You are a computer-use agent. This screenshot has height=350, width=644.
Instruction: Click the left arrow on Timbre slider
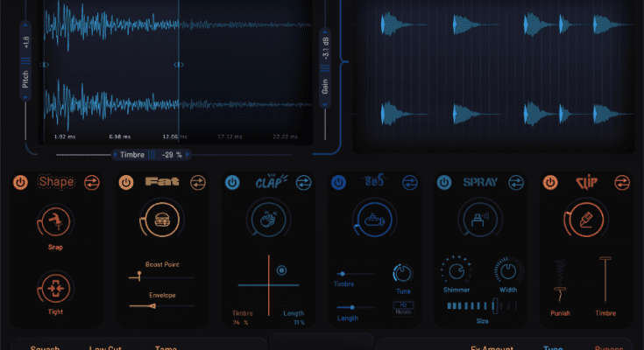pos(114,155)
